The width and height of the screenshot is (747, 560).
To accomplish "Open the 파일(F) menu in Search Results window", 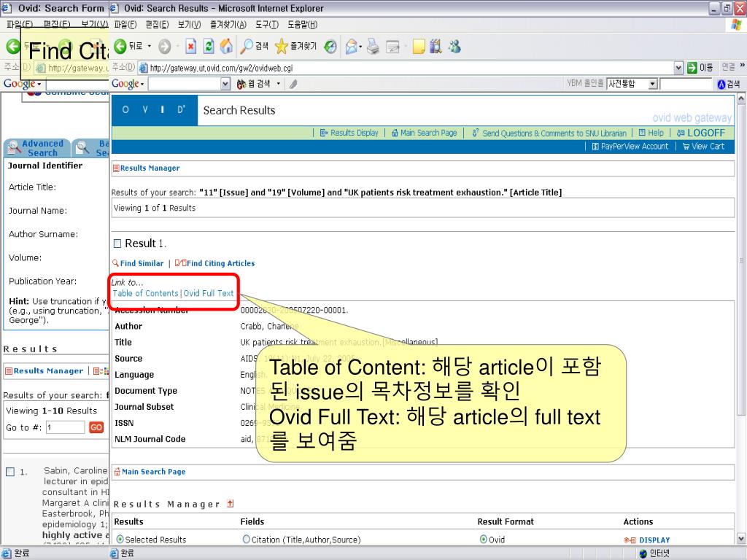I will pyautogui.click(x=125, y=25).
